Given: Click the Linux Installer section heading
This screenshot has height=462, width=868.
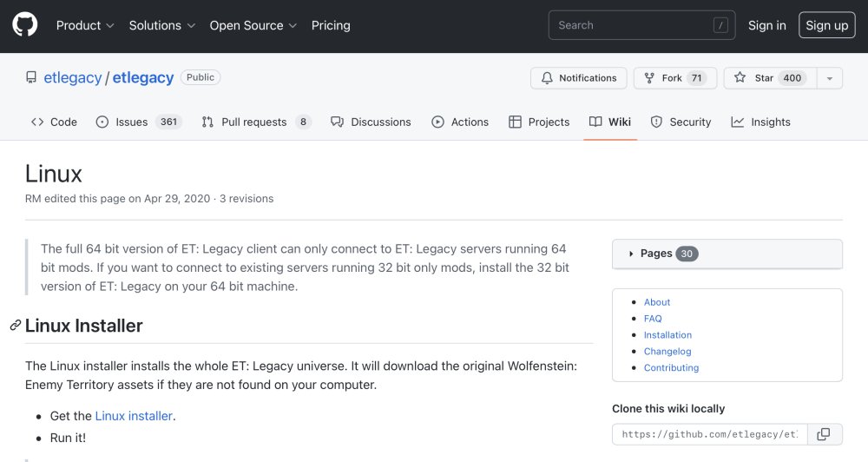Looking at the screenshot, I should click(x=83, y=325).
